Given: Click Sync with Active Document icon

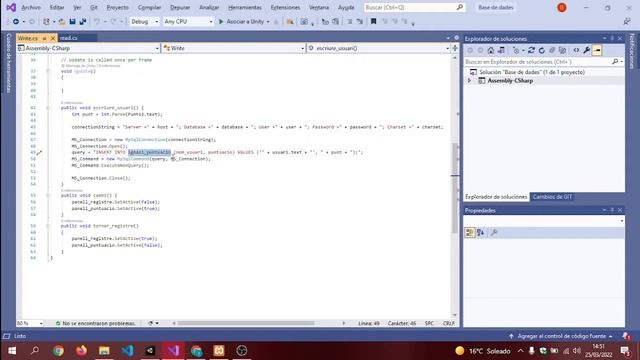Looking at the screenshot, I should point(531,50).
